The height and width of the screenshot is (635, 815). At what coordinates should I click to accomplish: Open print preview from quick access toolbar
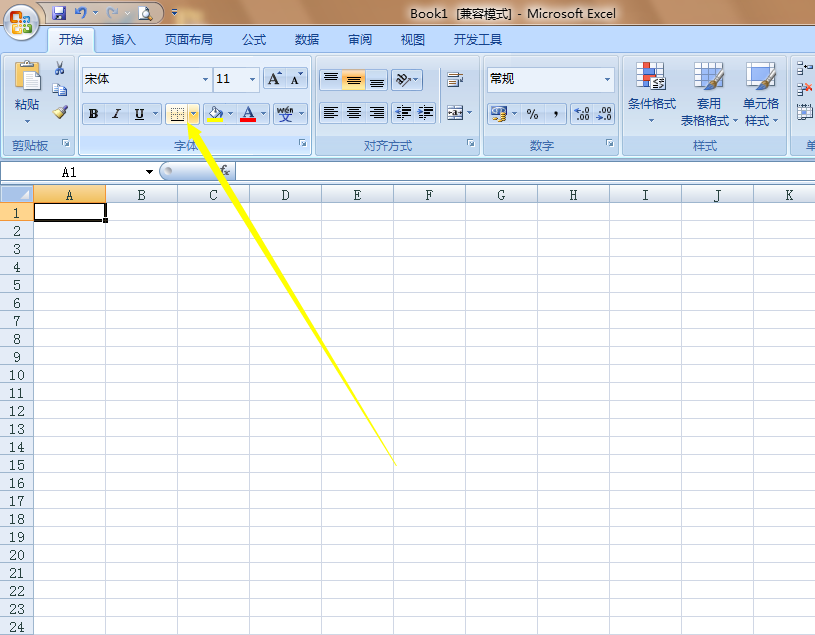(x=145, y=13)
